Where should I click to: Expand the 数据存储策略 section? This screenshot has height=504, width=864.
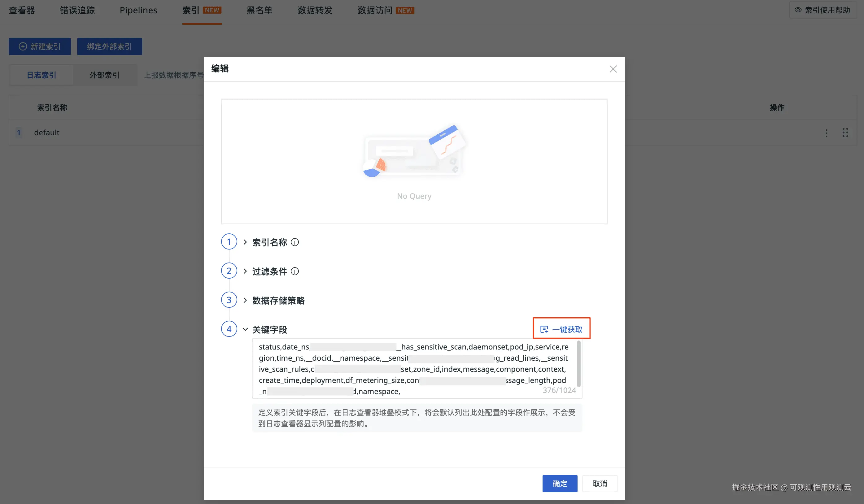[x=245, y=300]
